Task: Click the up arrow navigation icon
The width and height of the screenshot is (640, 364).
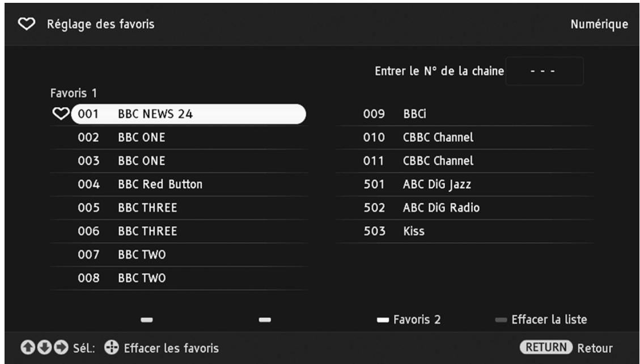Action: pos(28,348)
